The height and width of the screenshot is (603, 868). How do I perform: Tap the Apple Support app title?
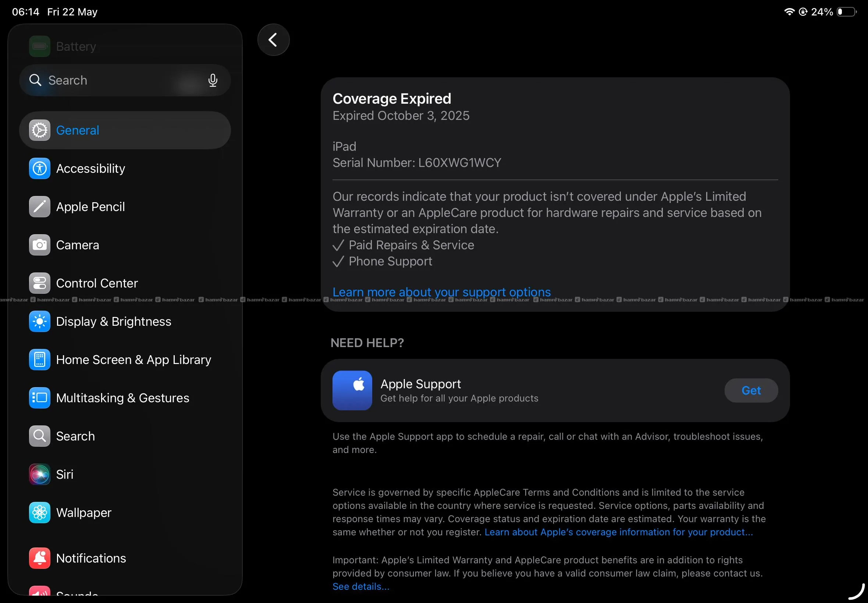tap(421, 384)
